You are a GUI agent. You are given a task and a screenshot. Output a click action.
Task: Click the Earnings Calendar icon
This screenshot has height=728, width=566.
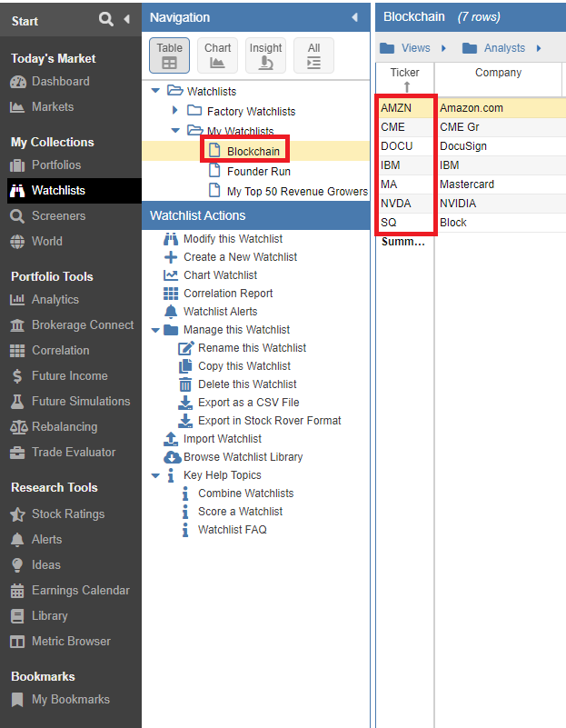point(17,591)
